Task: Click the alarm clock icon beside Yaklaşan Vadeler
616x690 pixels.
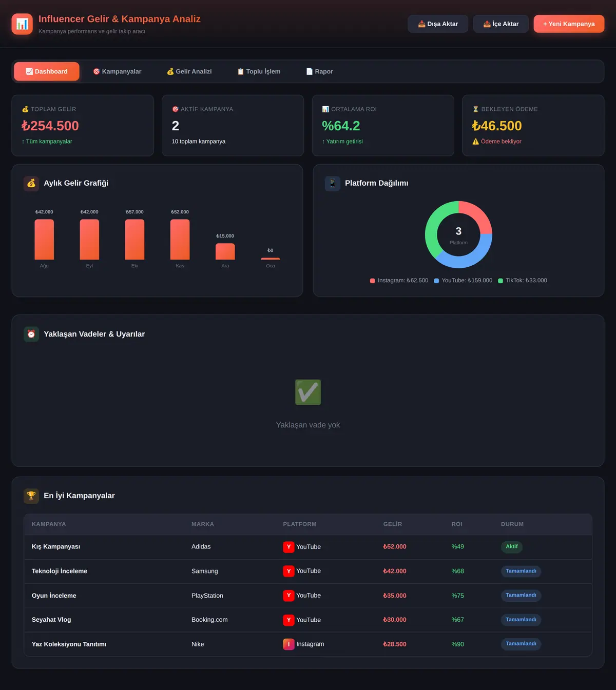Action: pos(31,334)
